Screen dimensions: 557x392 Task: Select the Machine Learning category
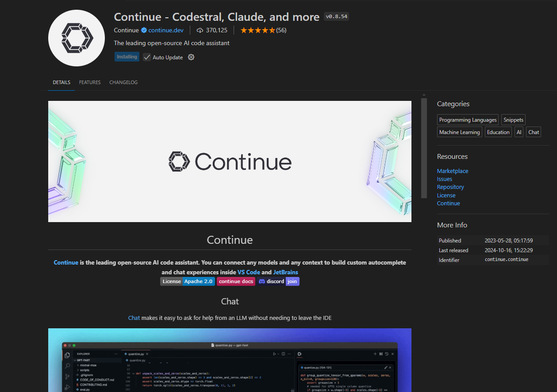460,132
